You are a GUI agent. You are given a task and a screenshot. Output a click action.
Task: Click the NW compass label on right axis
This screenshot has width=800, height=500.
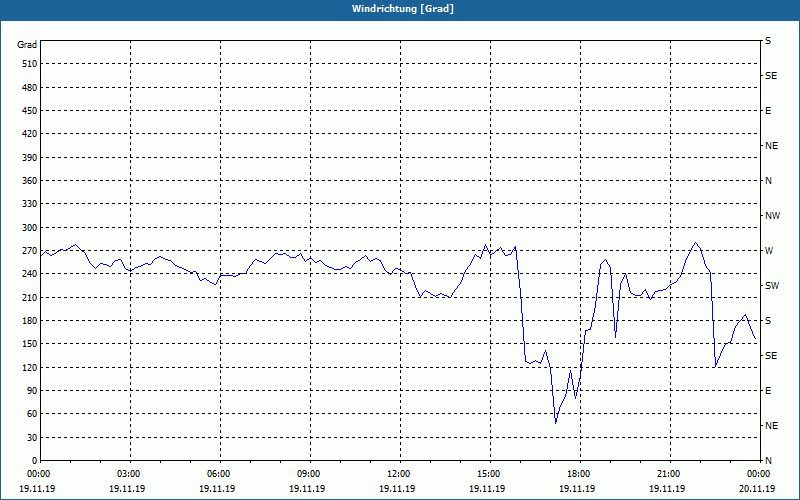(772, 216)
